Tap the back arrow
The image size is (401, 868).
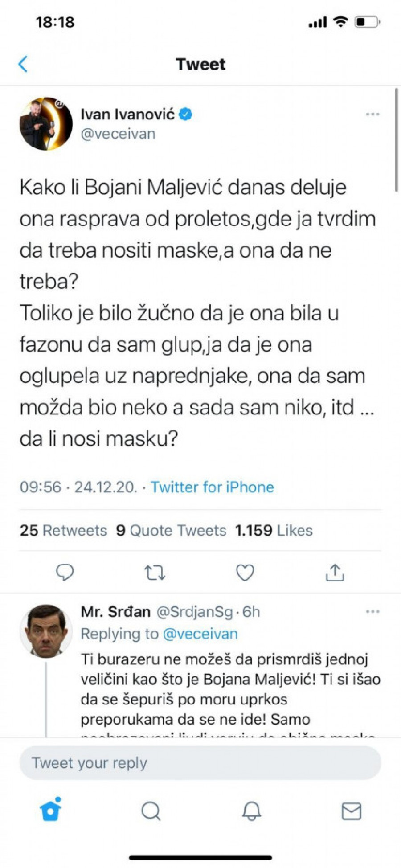pos(23,64)
